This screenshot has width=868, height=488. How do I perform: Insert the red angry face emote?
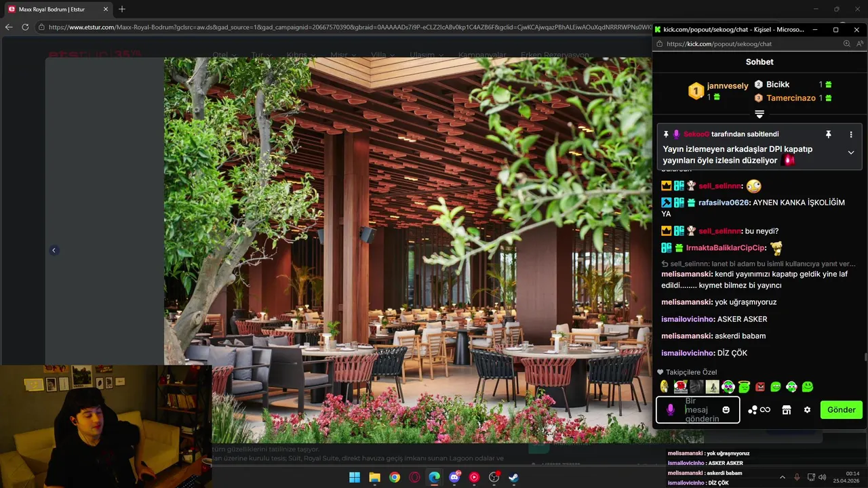tap(760, 387)
